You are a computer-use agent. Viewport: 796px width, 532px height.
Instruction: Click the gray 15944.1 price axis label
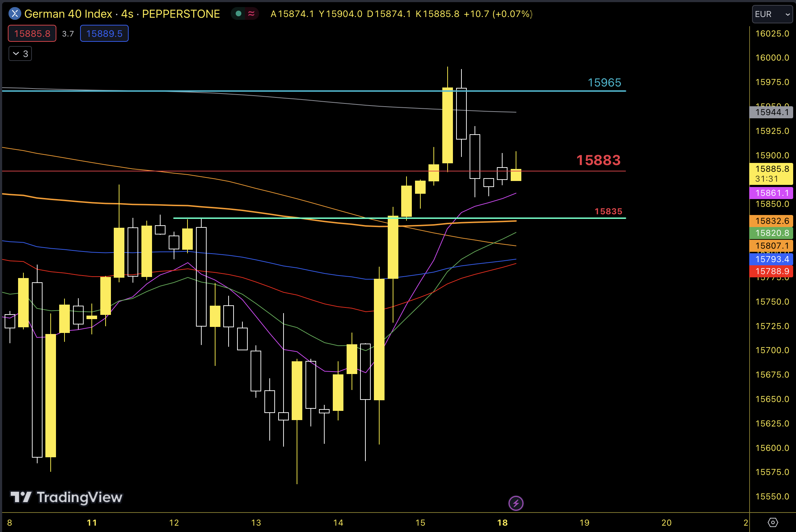point(772,112)
